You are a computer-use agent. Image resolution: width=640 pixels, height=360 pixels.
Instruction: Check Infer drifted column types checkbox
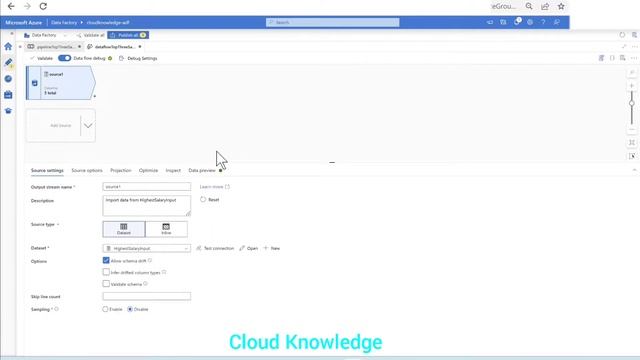[106, 272]
